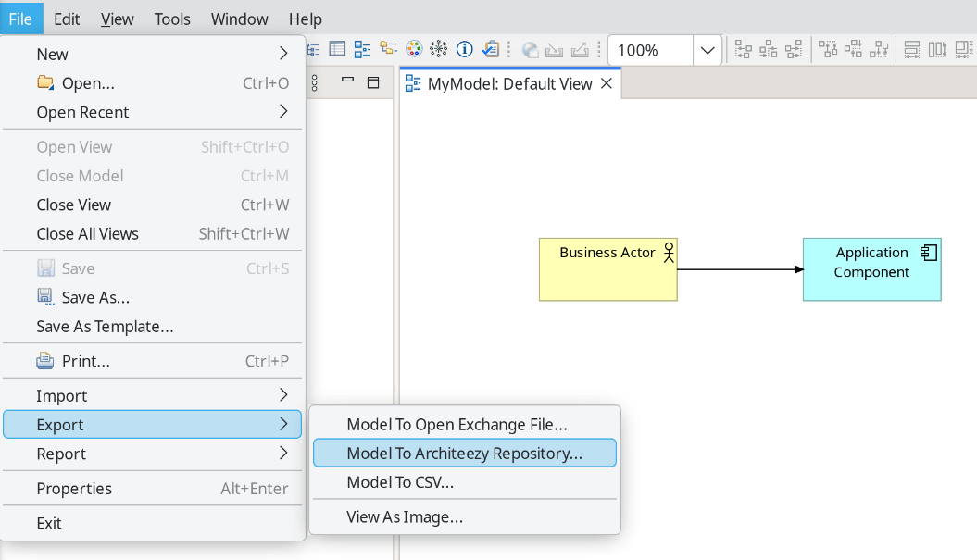The width and height of the screenshot is (977, 560).
Task: Click the File menu
Action: [20, 19]
